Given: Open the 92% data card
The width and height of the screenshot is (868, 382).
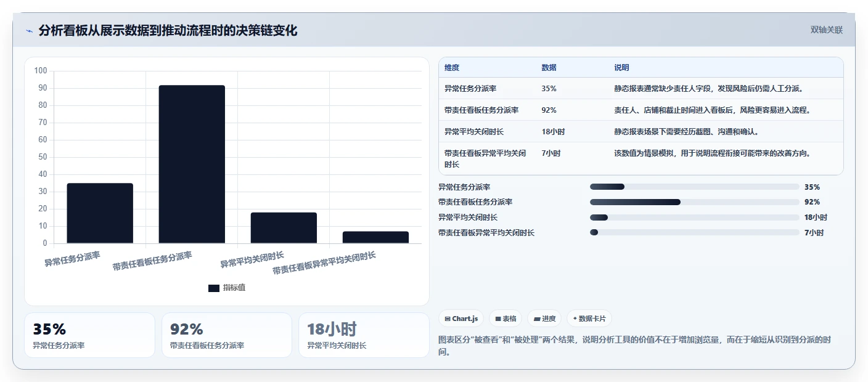Looking at the screenshot, I should [227, 335].
